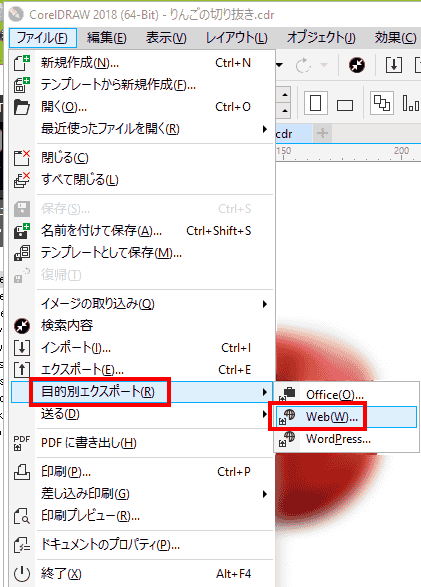The image size is (421, 587).
Task: Click the 印刷プレビュー preview icon
Action: [x=22, y=516]
